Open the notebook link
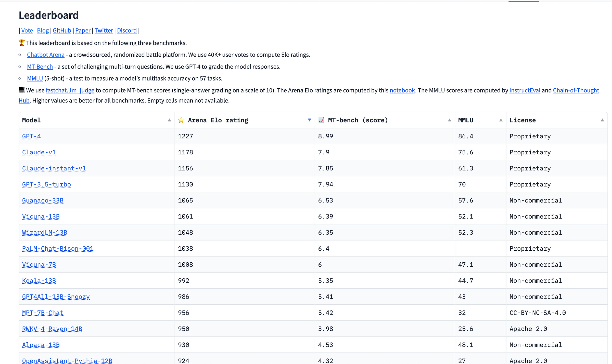The height and width of the screenshot is (364, 612). pyautogui.click(x=402, y=90)
